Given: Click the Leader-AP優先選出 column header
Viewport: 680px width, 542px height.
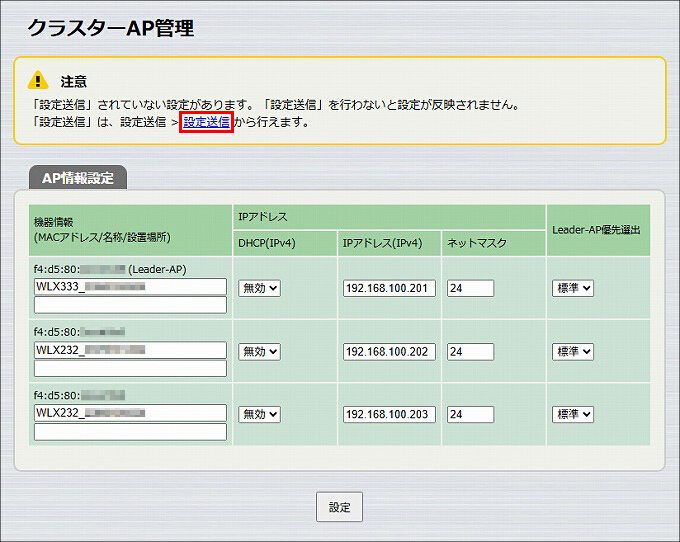Looking at the screenshot, I should (598, 230).
